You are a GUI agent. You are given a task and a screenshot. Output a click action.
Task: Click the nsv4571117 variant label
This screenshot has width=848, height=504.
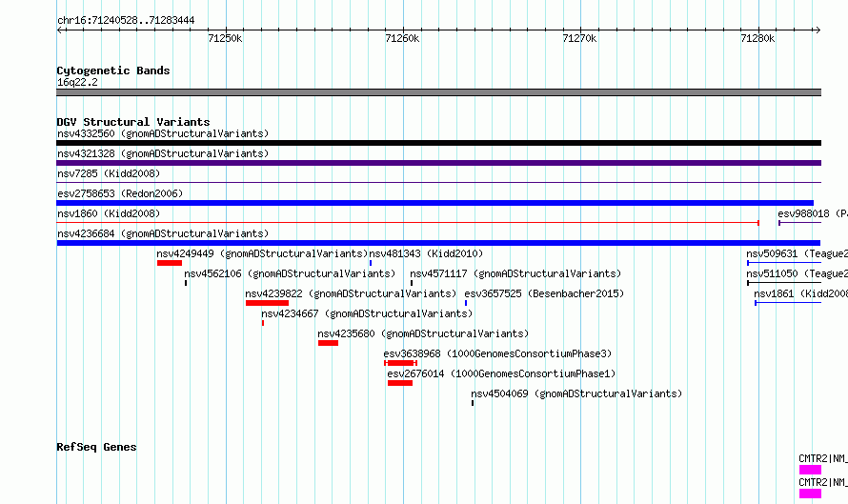pyautogui.click(x=515, y=273)
